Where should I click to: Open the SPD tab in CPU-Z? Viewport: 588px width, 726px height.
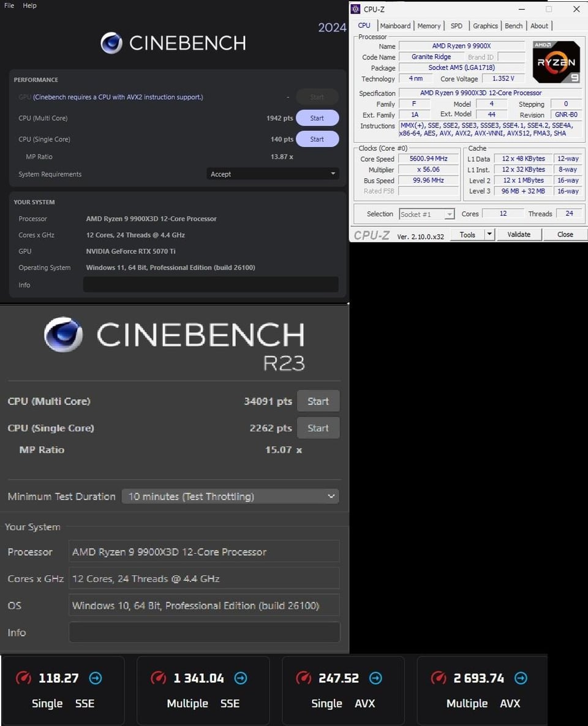point(456,26)
